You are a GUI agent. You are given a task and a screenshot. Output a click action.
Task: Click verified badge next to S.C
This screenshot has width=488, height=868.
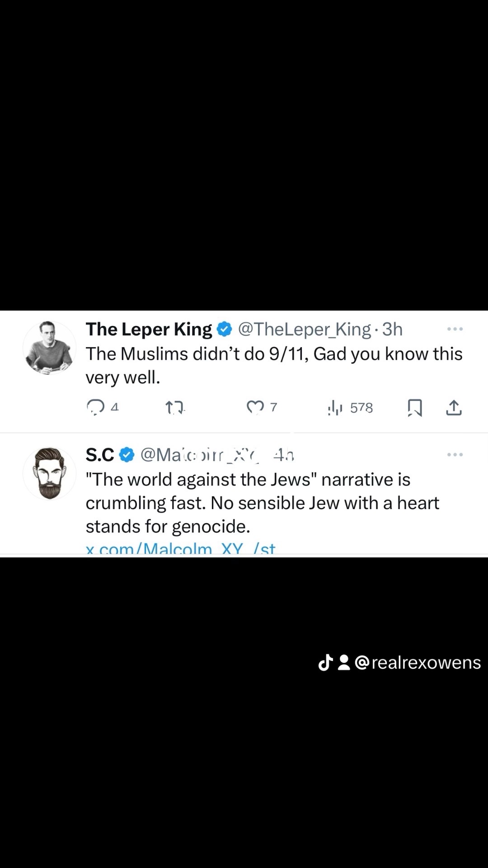click(x=127, y=455)
